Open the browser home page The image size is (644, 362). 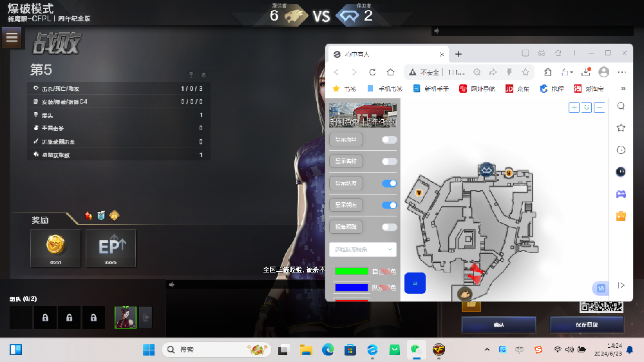click(x=390, y=72)
